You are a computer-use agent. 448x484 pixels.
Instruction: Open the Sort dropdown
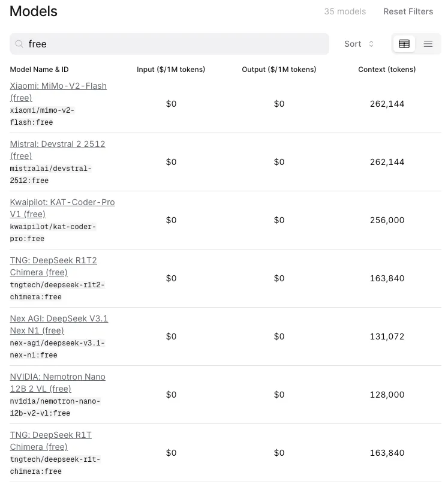pos(359,44)
